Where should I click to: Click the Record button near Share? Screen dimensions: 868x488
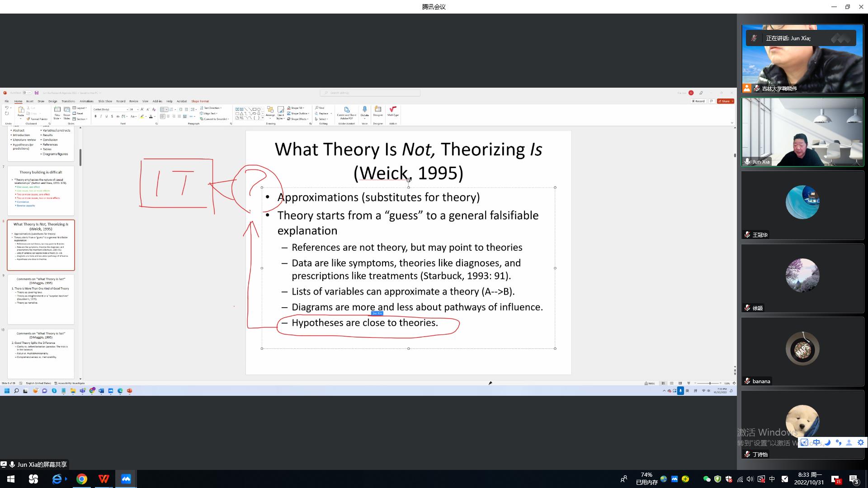pos(698,101)
